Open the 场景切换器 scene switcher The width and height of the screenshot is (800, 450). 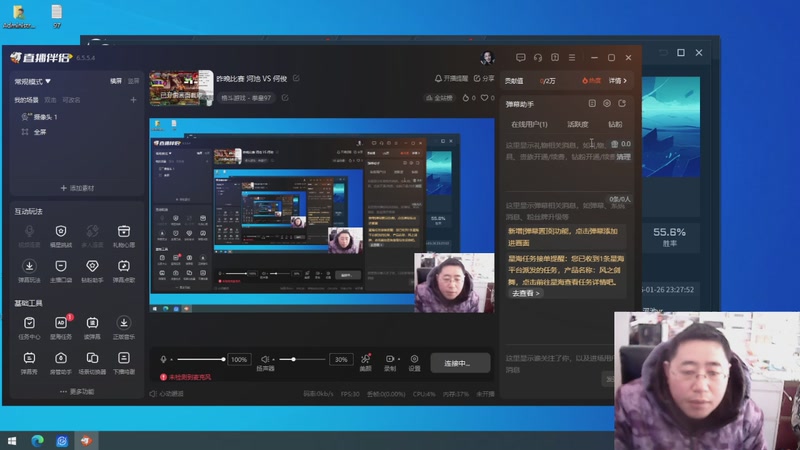coord(92,362)
